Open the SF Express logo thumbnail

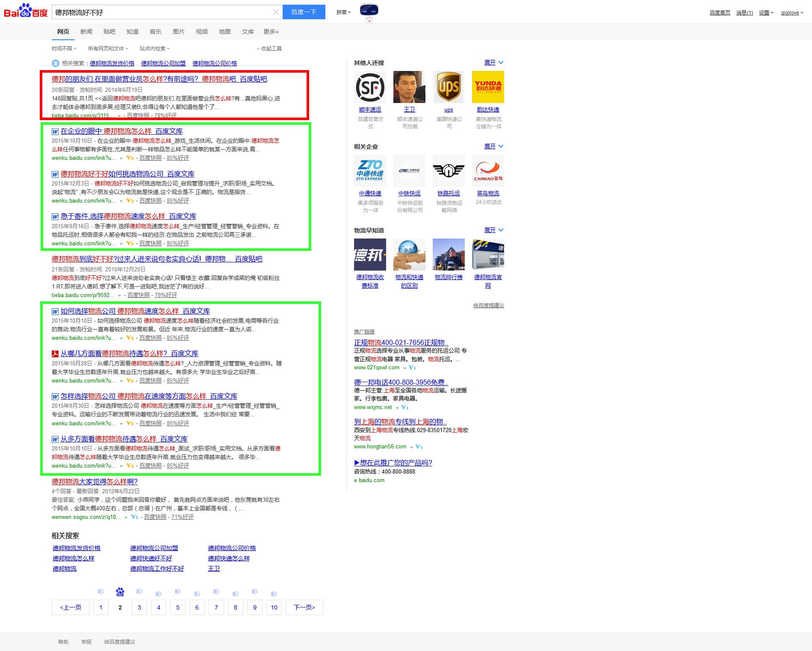(370, 87)
